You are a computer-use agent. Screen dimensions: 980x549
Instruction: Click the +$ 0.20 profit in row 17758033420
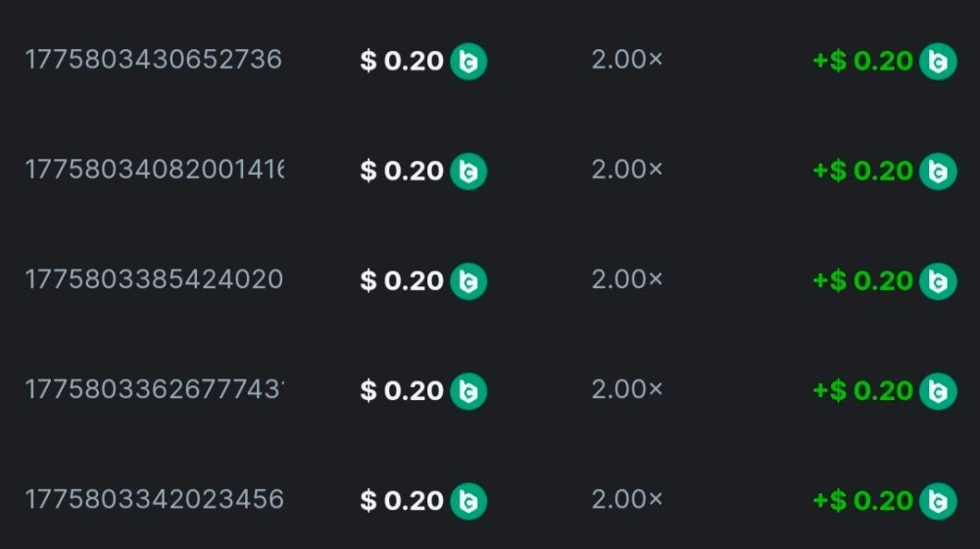[863, 501]
